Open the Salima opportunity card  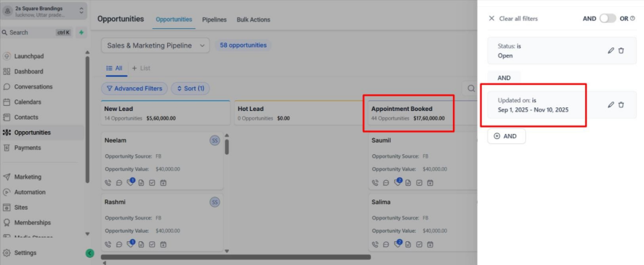tap(423, 223)
